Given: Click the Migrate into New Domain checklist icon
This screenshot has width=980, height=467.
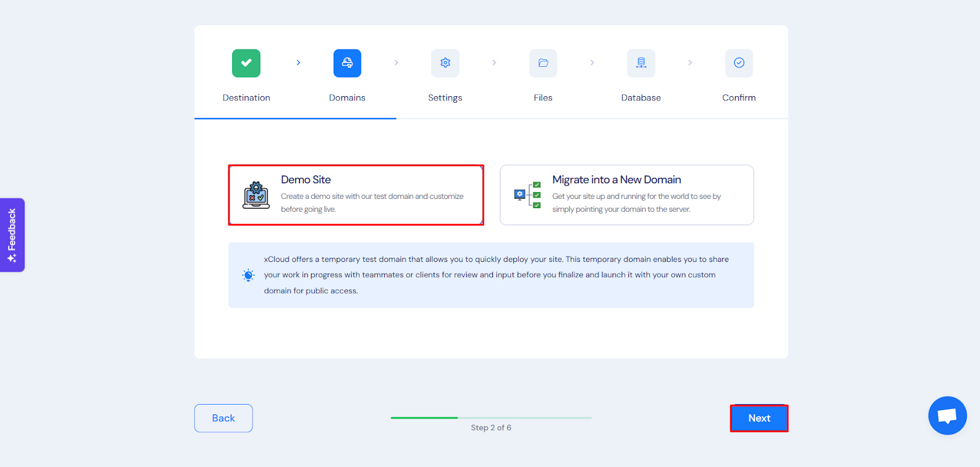Looking at the screenshot, I should pyautogui.click(x=527, y=195).
